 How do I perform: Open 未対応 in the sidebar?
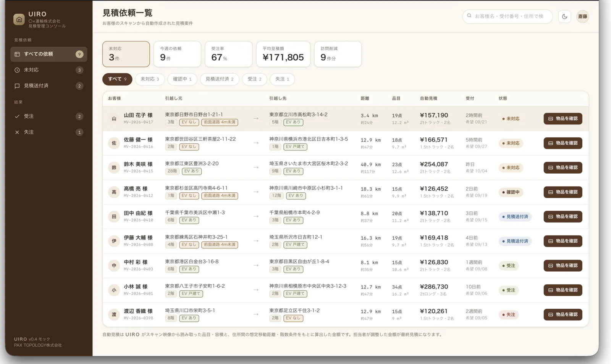click(x=48, y=70)
